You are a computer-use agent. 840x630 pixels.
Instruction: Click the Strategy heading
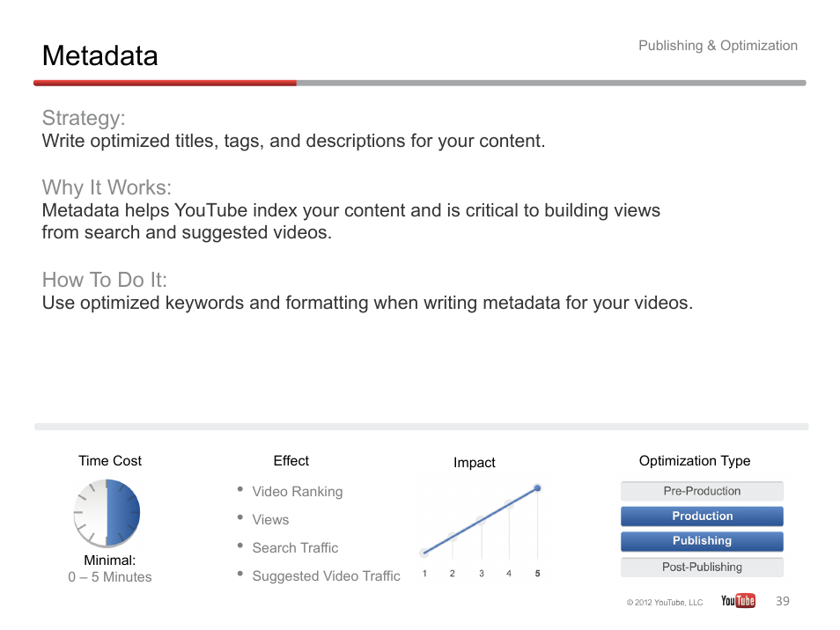pyautogui.click(x=84, y=118)
